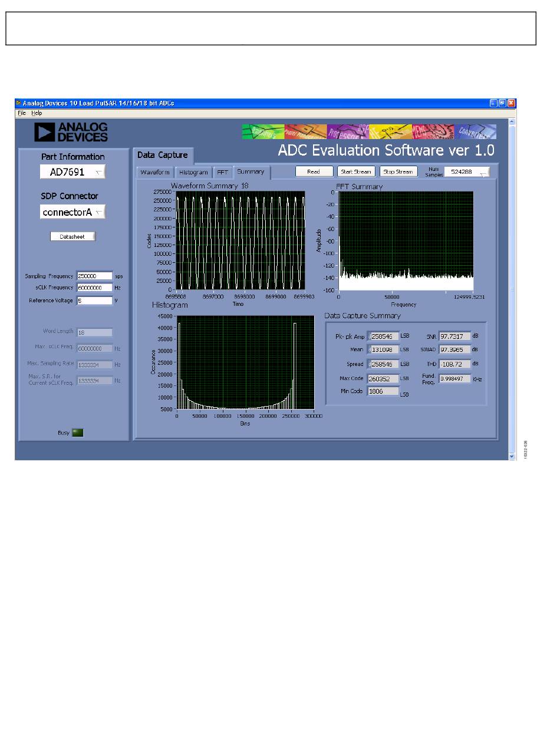Viewport: 560px width, 739px height.
Task: Open the Help menu
Action: click(37, 113)
